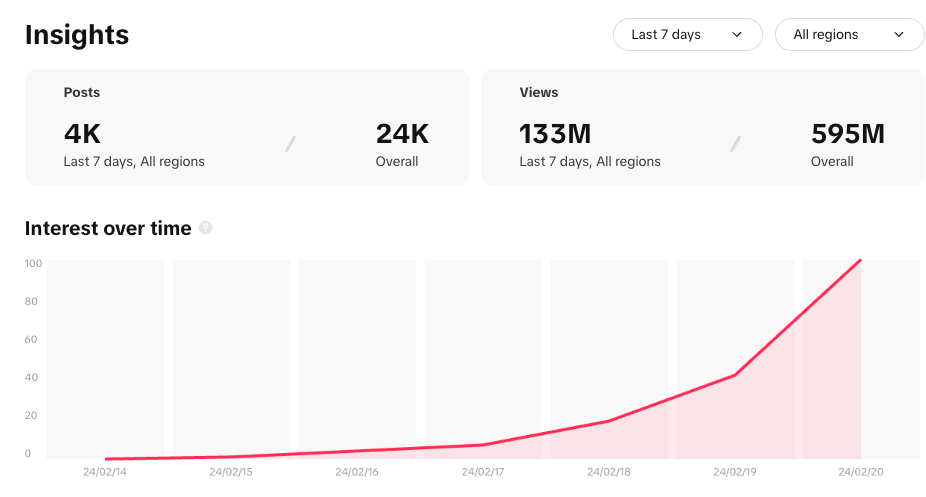The height and width of the screenshot is (497, 926).
Task: Click the slash divider in Views card
Action: (x=735, y=144)
